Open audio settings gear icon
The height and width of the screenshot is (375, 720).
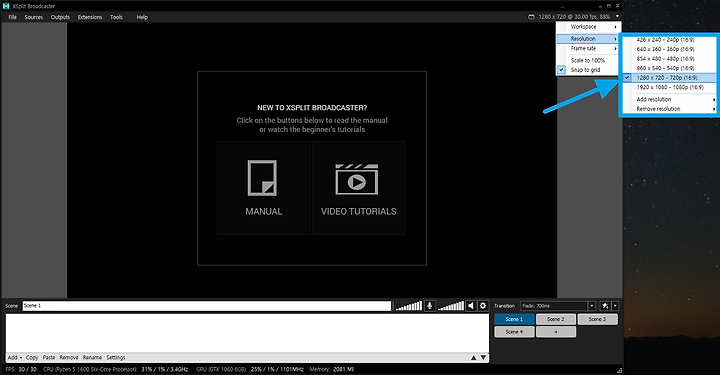pos(483,306)
